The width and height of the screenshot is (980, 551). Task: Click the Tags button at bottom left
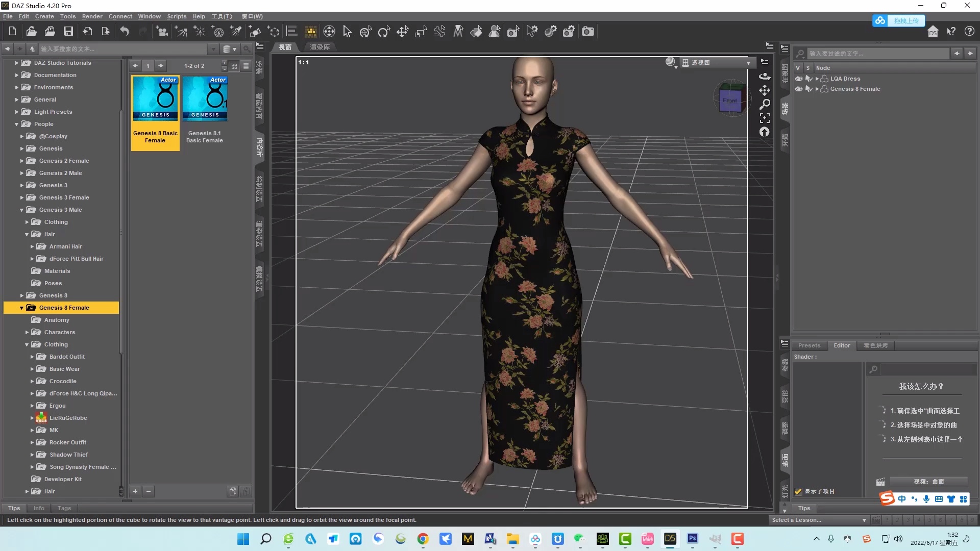(x=64, y=508)
